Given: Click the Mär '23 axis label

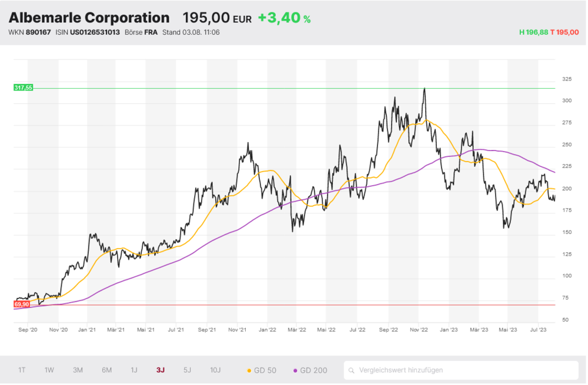Looking at the screenshot, I should pos(479,330).
